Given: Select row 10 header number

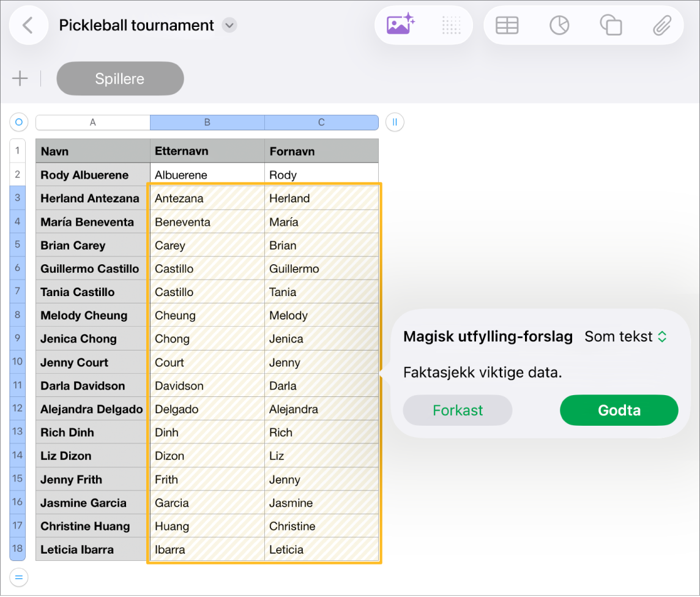Looking at the screenshot, I should click(x=17, y=362).
